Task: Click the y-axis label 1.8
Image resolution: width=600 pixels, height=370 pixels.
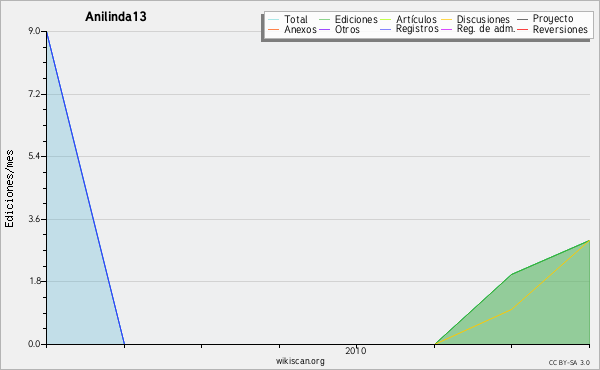Action: (34, 281)
